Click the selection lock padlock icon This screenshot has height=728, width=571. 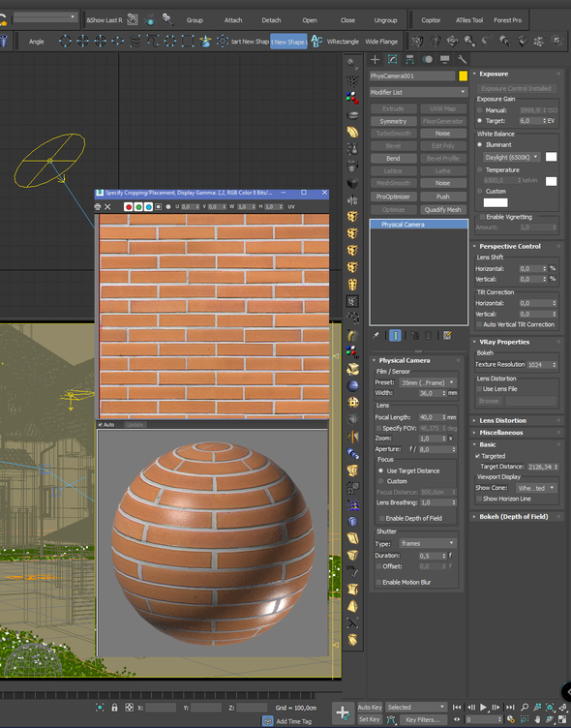[114, 708]
